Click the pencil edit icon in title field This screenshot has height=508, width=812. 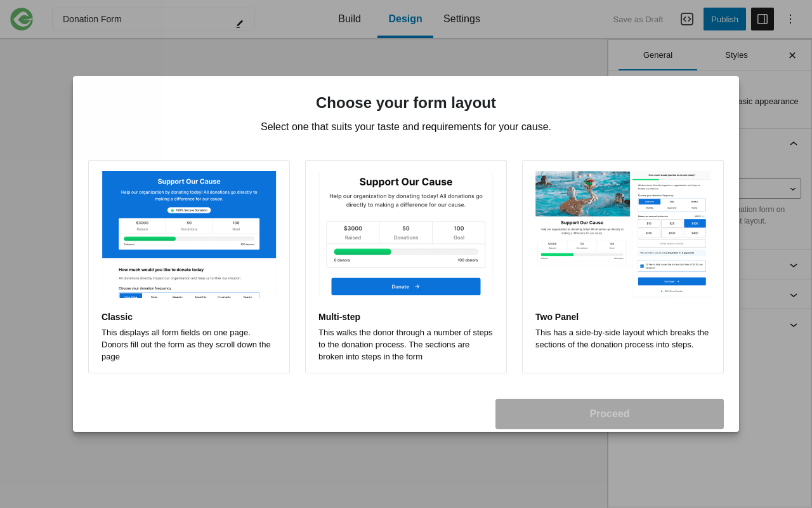pos(240,23)
